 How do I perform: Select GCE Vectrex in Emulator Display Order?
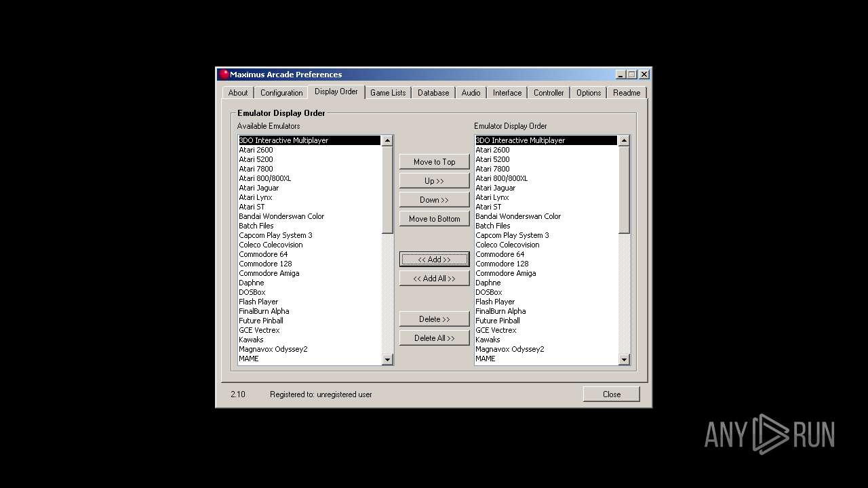pos(546,330)
